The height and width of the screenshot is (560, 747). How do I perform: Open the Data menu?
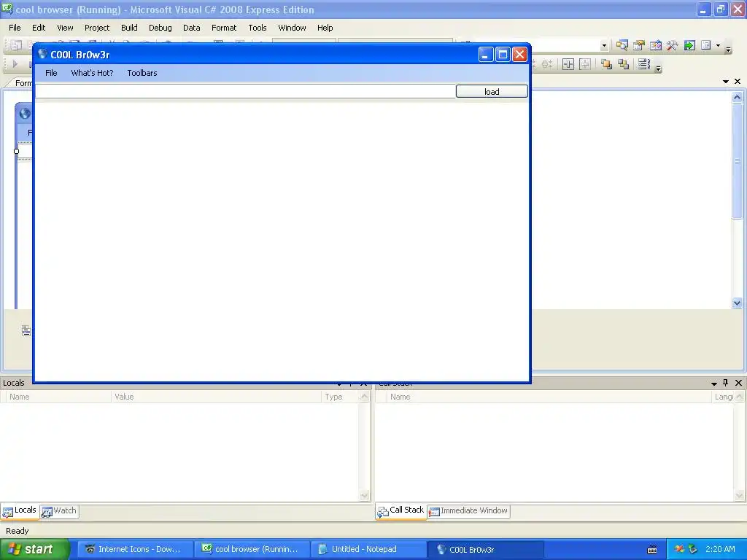click(x=192, y=28)
